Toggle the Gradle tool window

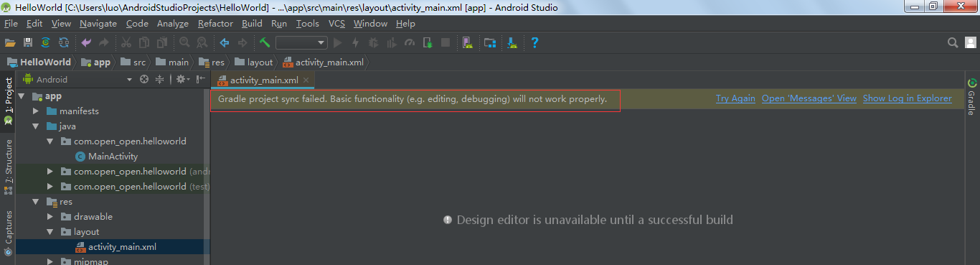[971, 97]
